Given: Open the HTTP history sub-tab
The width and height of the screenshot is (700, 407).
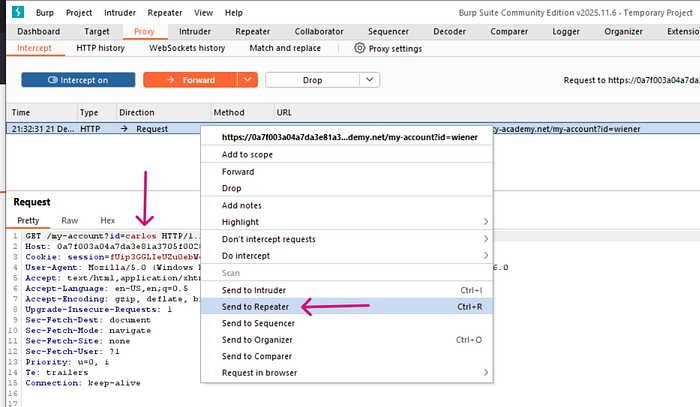Looking at the screenshot, I should pyautogui.click(x=100, y=48).
